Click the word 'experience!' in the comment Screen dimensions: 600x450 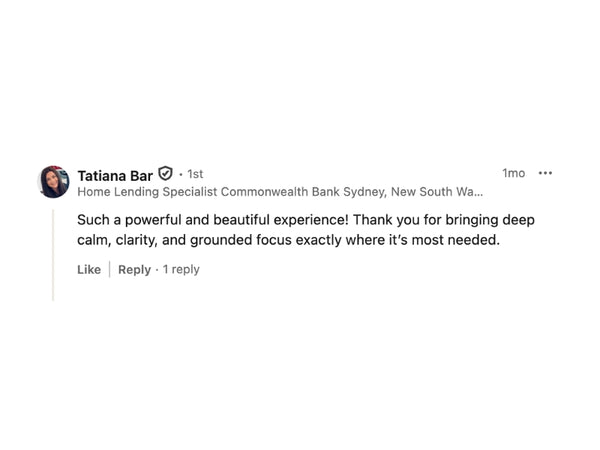(309, 218)
